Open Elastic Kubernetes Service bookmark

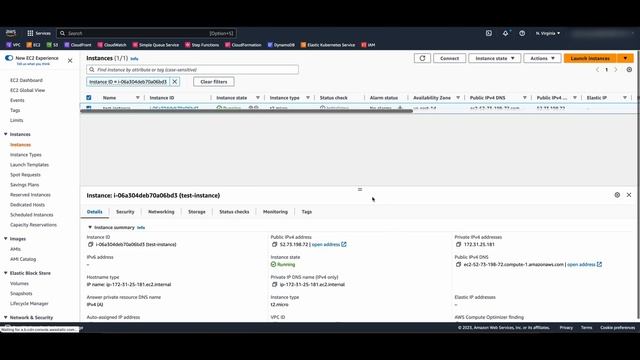click(328, 45)
